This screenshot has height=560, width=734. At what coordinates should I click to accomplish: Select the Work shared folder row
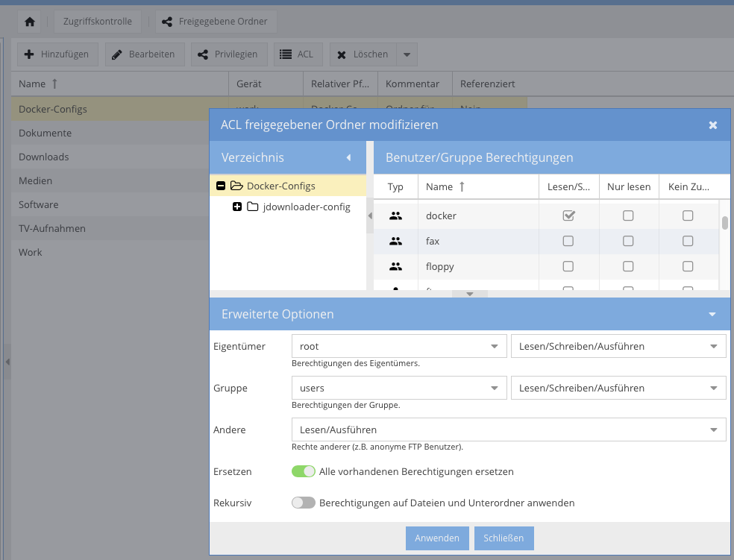110,252
